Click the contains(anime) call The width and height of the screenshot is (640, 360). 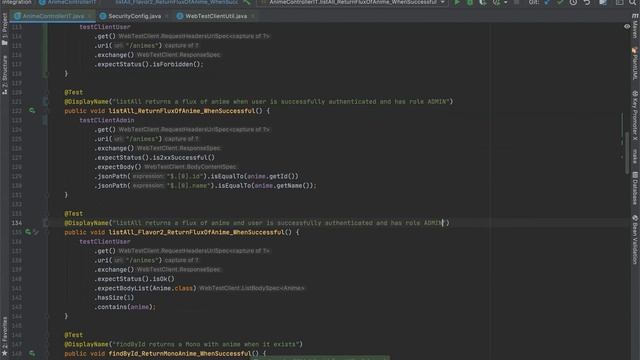[x=125, y=307]
